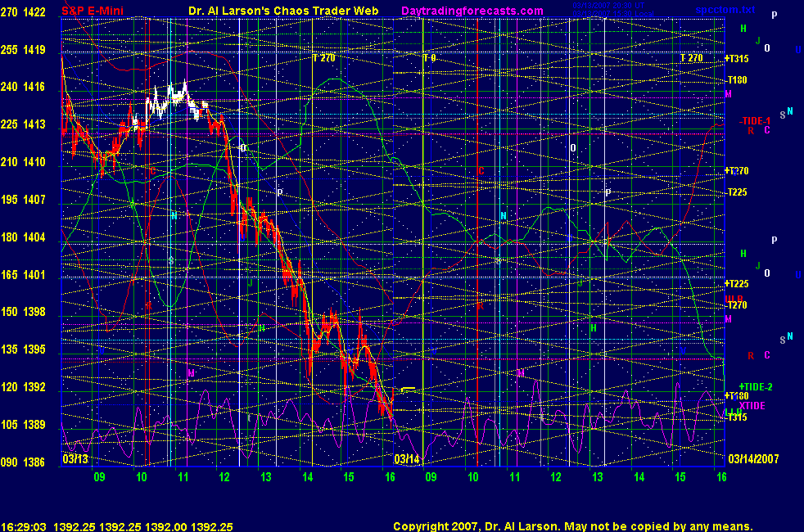The image size is (804, 532).
Task: Choose the "180 1404" price level
Action: pyautogui.click(x=23, y=237)
